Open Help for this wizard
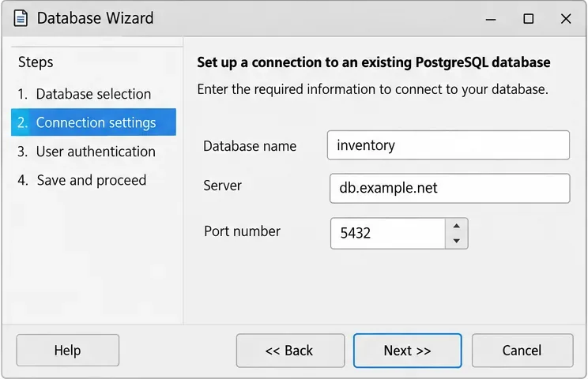This screenshot has height=379, width=588. (x=67, y=350)
